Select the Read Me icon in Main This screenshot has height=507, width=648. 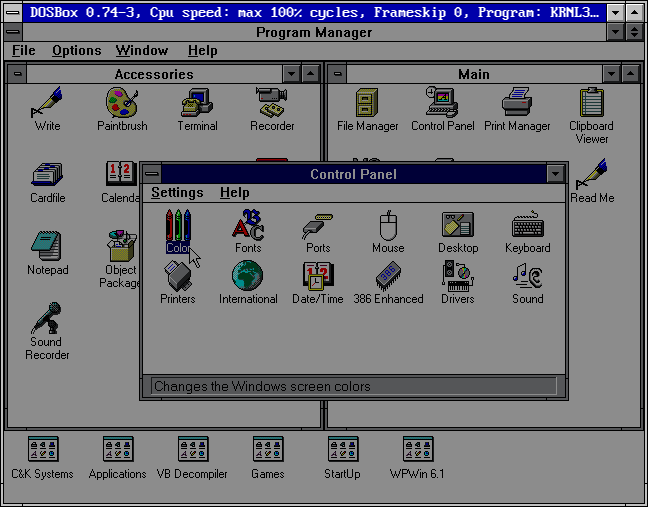(x=592, y=182)
